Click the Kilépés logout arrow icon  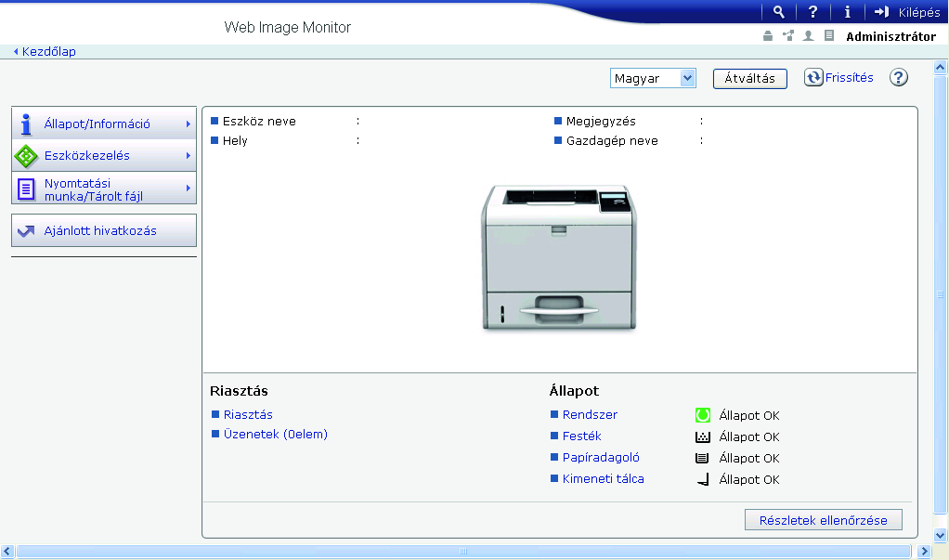click(881, 12)
